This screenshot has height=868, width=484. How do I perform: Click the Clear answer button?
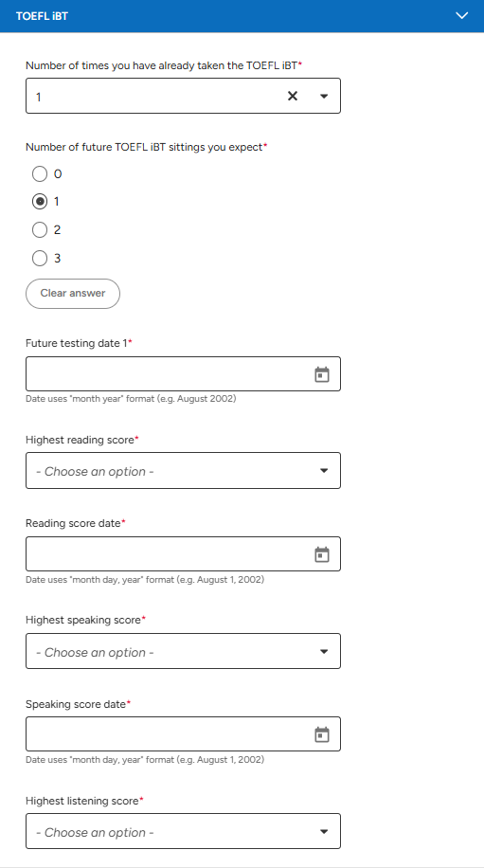(x=73, y=294)
